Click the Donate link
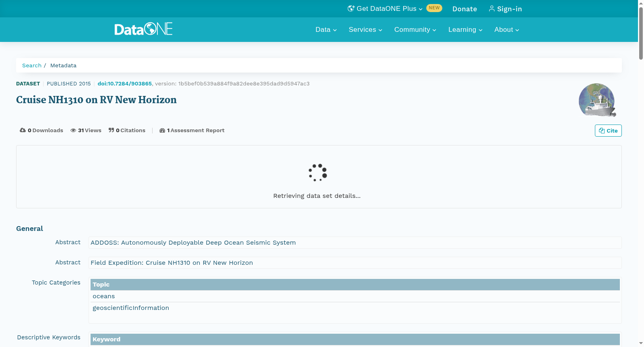 pos(464,9)
